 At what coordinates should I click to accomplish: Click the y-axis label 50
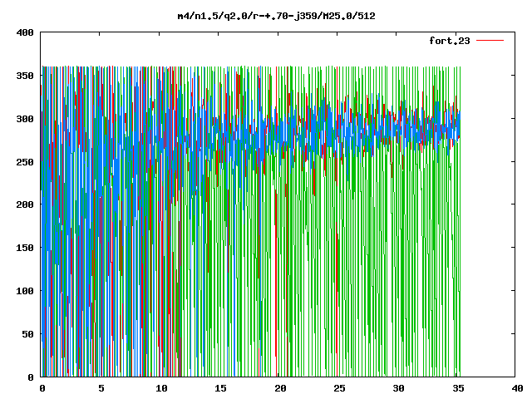click(x=28, y=334)
